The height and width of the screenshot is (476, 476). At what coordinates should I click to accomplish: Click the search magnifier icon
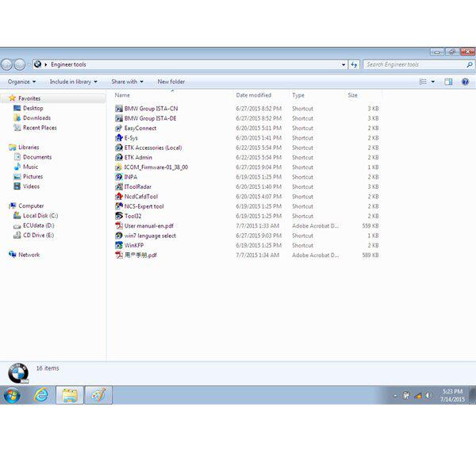(x=470, y=64)
